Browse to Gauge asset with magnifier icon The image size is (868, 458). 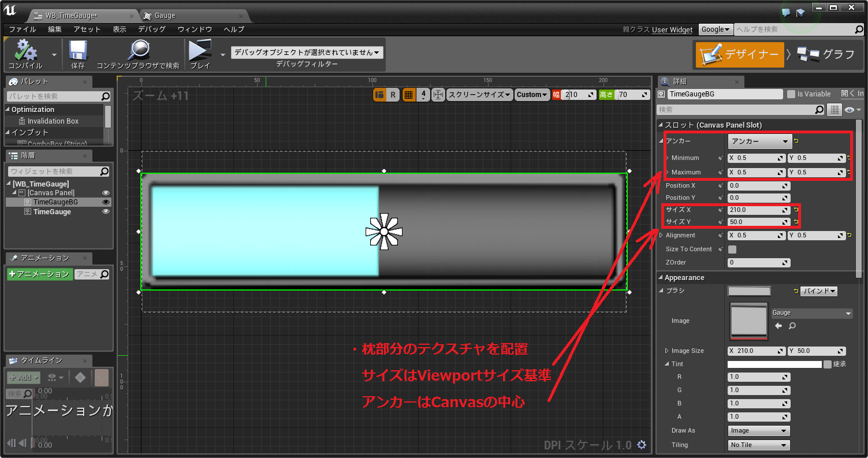click(792, 326)
